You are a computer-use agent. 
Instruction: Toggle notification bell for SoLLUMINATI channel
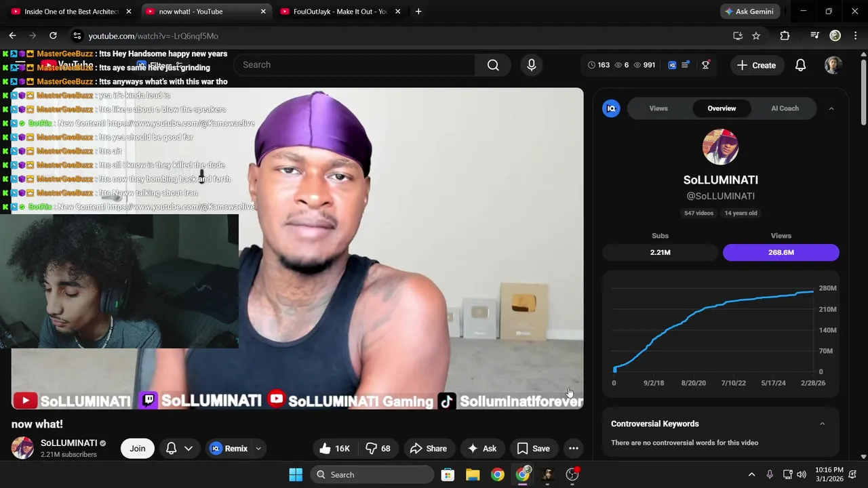click(172, 449)
